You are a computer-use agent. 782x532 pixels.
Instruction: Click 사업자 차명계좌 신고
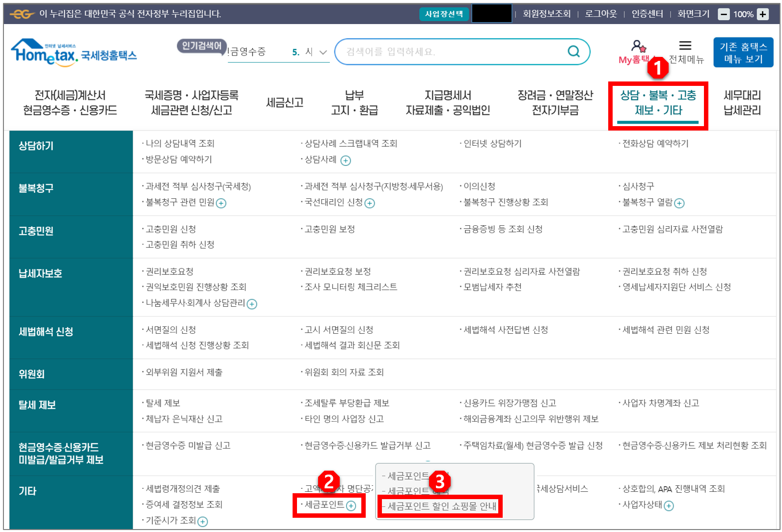coord(661,403)
